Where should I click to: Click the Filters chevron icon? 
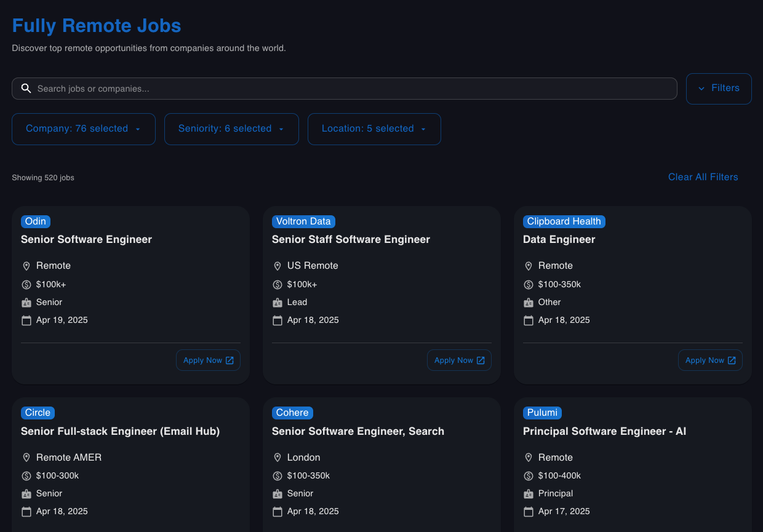[x=701, y=89]
